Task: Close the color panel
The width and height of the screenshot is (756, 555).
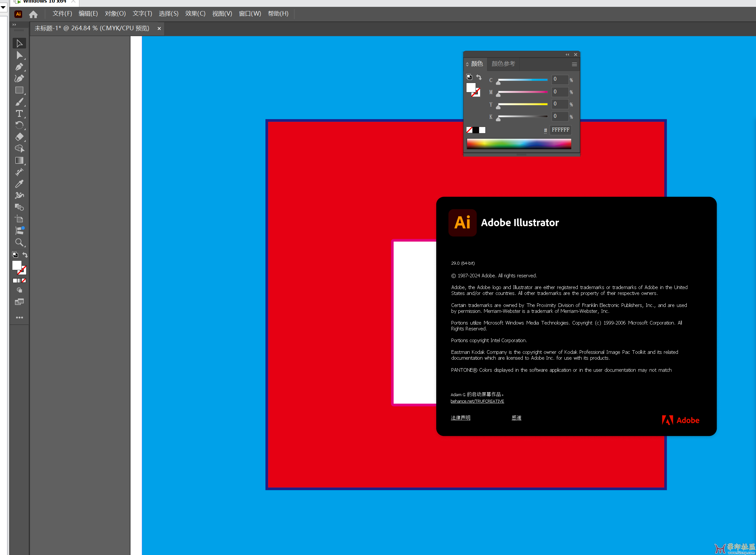Action: tap(576, 54)
